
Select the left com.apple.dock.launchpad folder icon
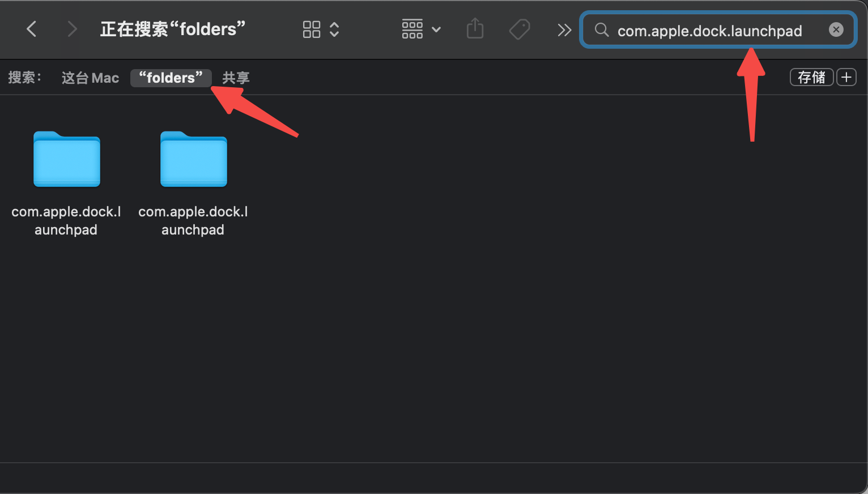pos(67,159)
